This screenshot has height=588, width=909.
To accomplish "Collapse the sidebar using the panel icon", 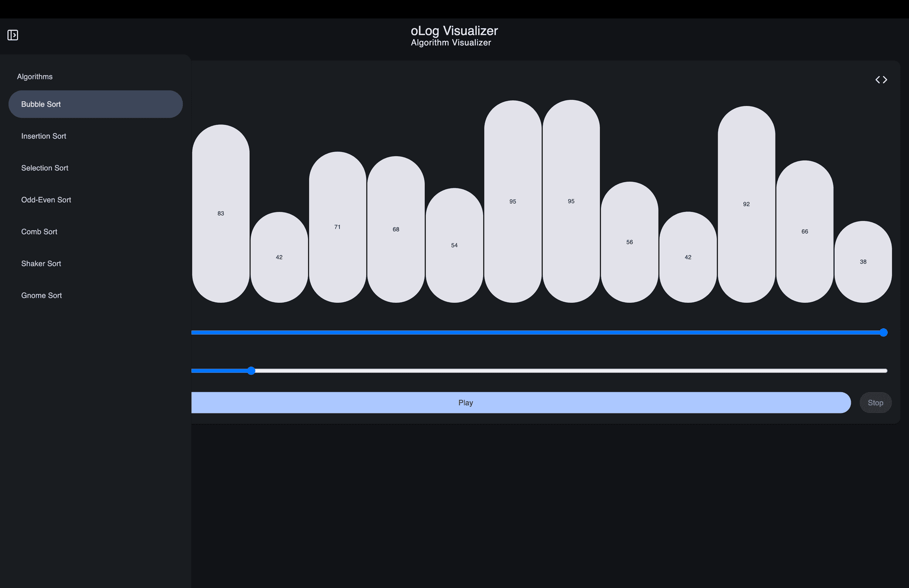I will 13,35.
